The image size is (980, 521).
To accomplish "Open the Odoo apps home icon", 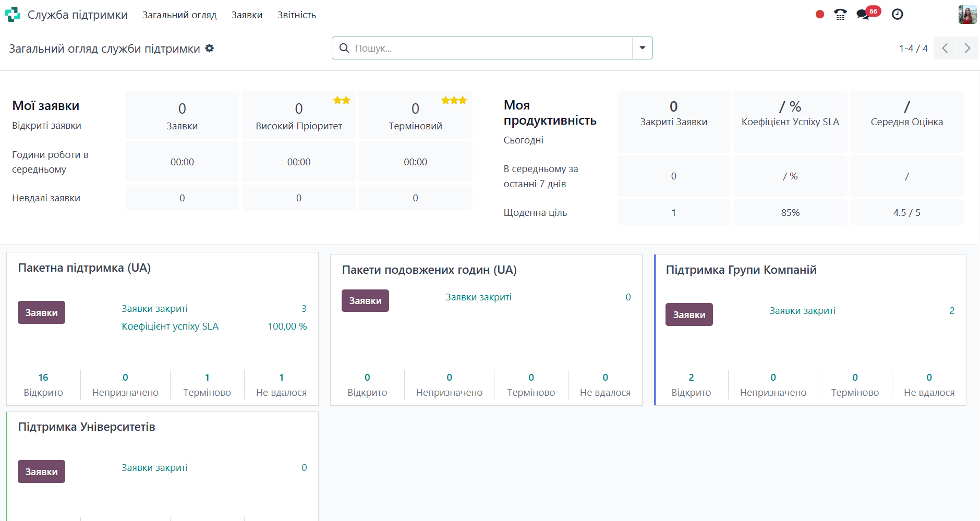I will [x=13, y=15].
